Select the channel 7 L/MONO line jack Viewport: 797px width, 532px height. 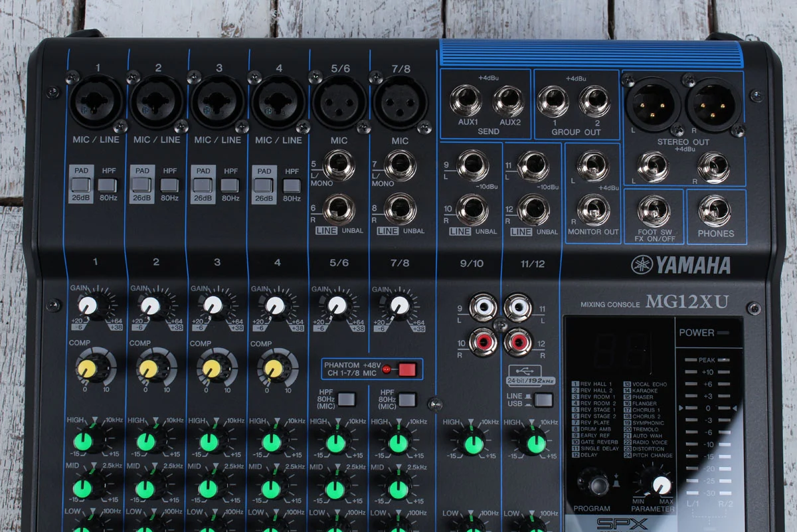[400, 165]
